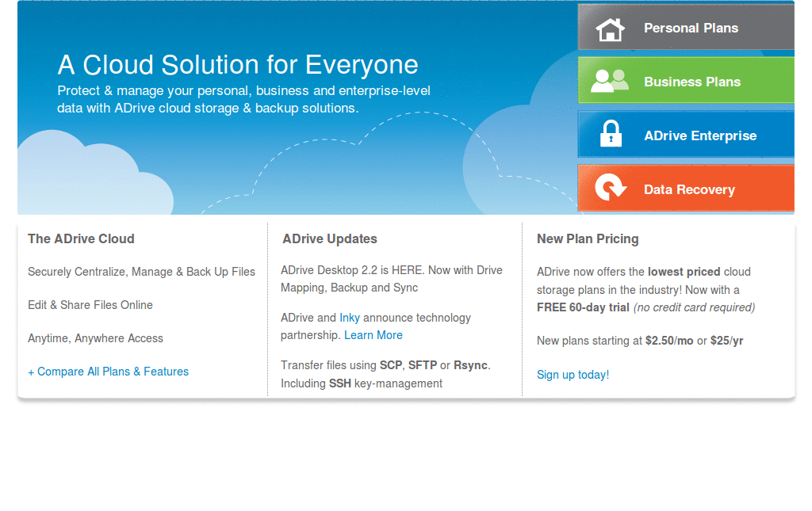Click Edit & Share Files Online text
The width and height of the screenshot is (812, 511).
(x=90, y=305)
